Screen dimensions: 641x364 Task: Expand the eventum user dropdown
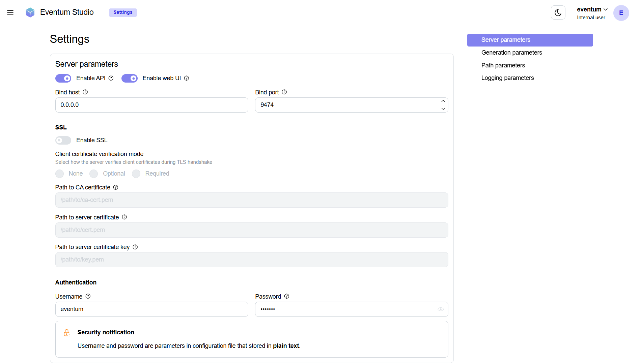point(592,9)
